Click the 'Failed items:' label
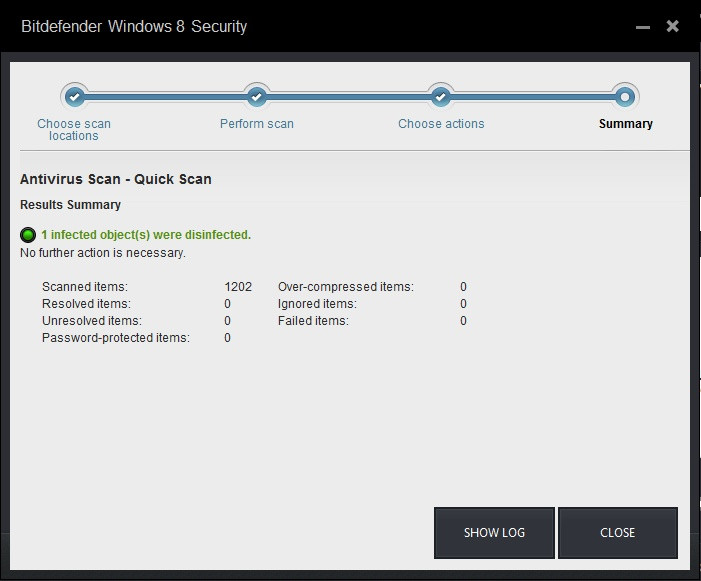Screen dimensions: 701x581 pyautogui.click(x=313, y=321)
